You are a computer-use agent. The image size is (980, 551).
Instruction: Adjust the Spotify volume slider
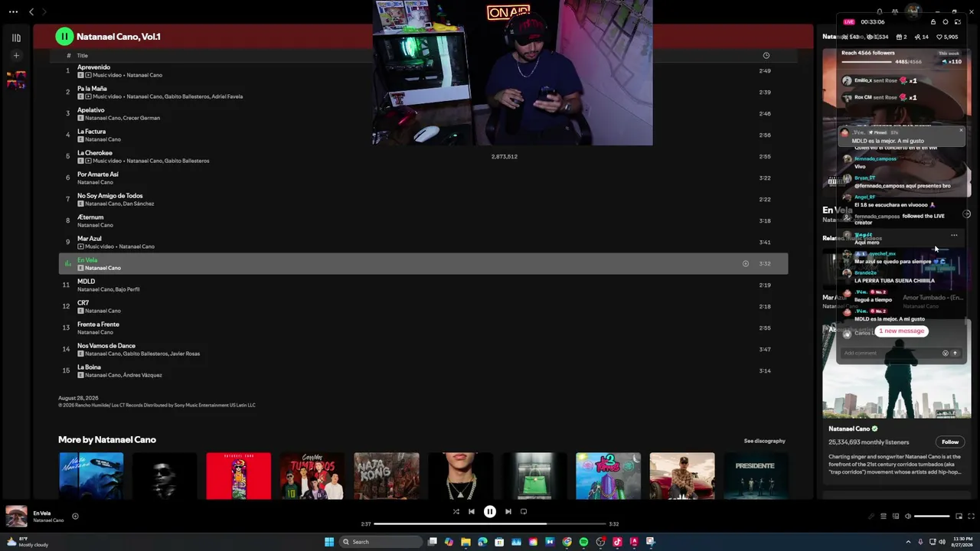coord(932,517)
